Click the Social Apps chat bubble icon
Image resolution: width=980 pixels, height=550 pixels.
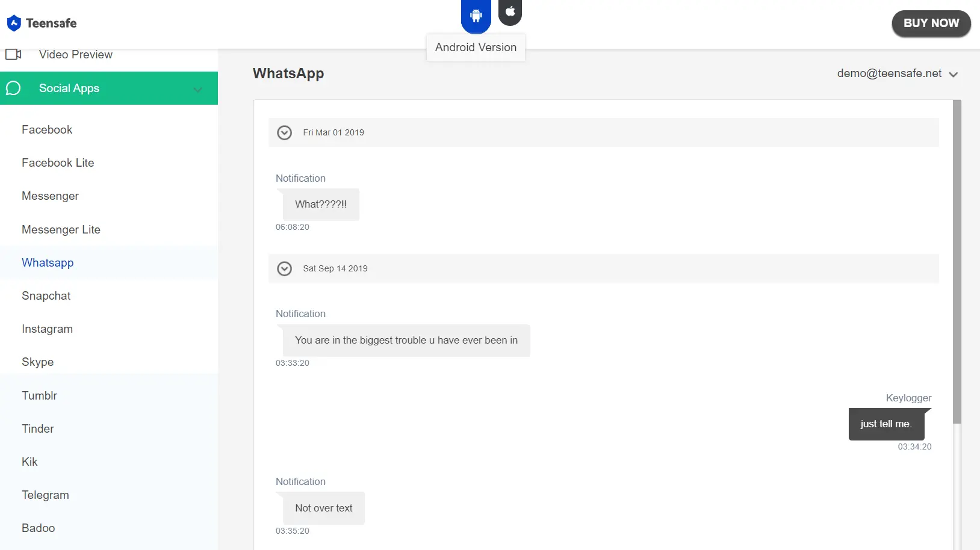[x=13, y=88]
